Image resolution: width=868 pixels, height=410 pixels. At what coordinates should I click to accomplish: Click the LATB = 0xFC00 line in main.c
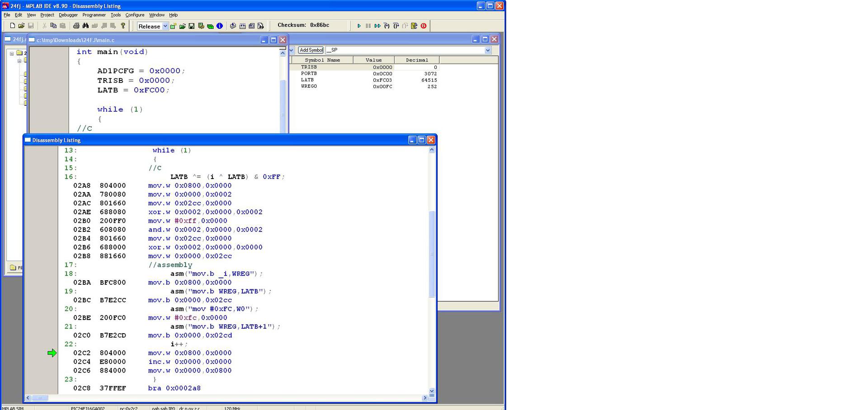(x=133, y=90)
